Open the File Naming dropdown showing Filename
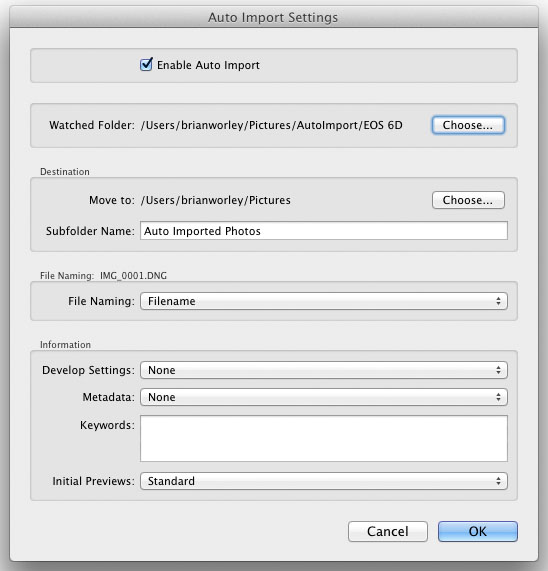 [324, 301]
